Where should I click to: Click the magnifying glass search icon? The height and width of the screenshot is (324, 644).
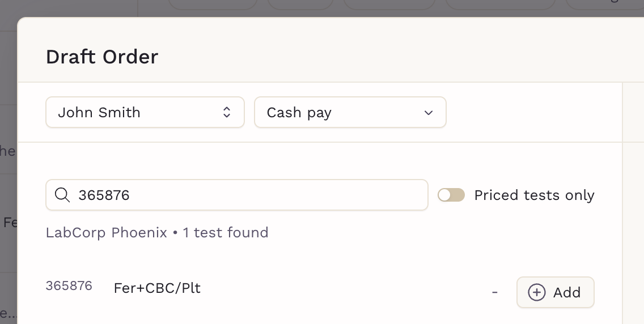tap(62, 195)
